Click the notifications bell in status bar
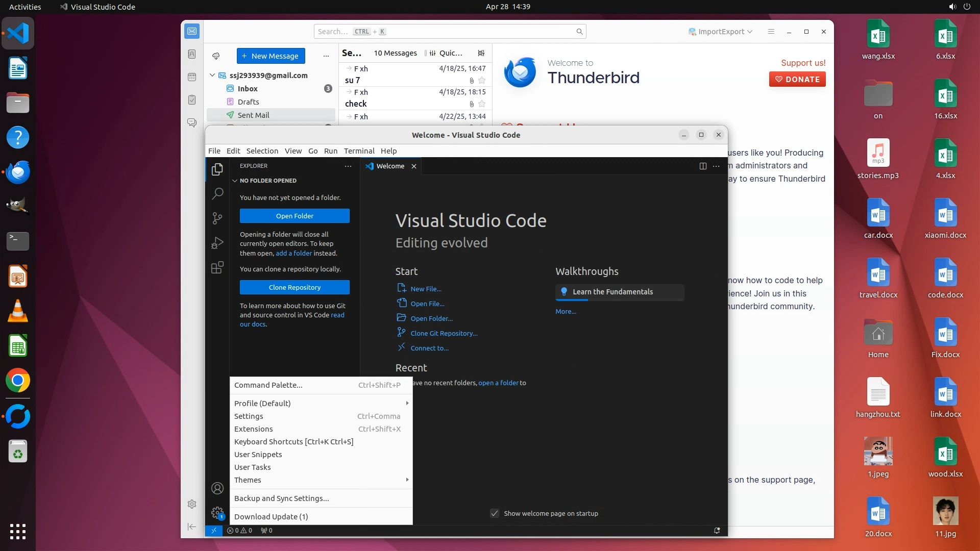This screenshot has height=551, width=980. click(717, 531)
